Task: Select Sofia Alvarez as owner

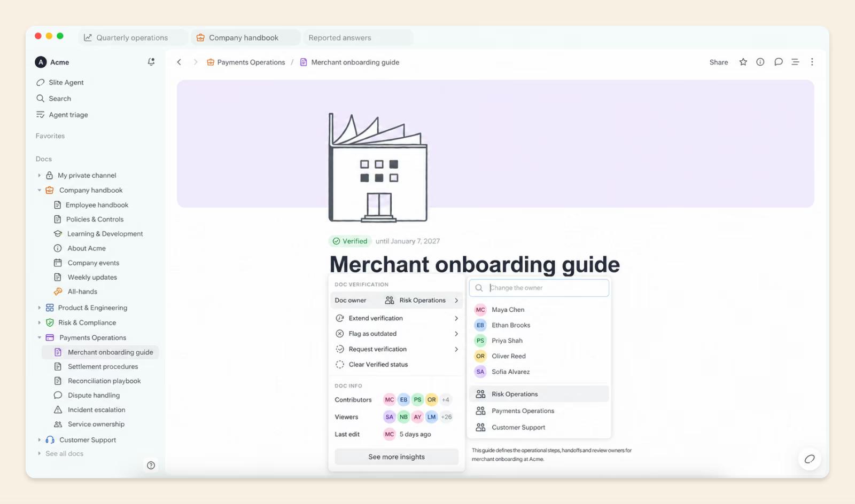Action: (539, 372)
